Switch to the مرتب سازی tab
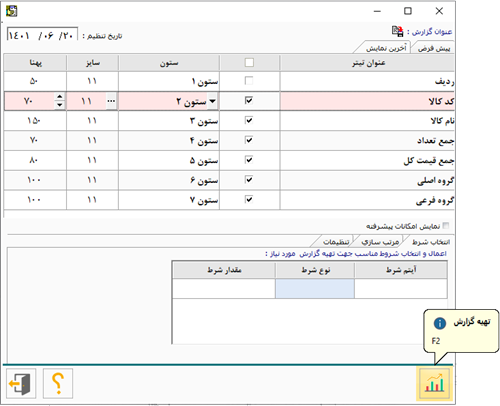This screenshot has width=500, height=406. tap(380, 242)
